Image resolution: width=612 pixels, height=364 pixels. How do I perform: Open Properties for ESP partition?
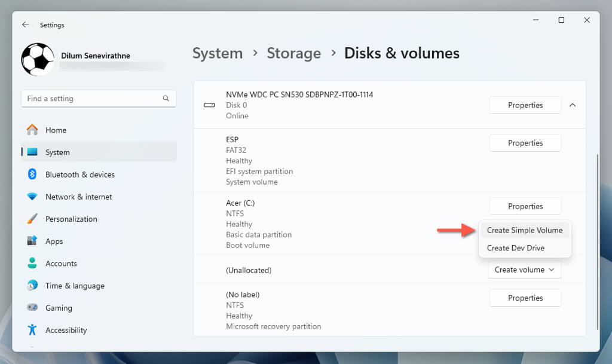tap(525, 143)
